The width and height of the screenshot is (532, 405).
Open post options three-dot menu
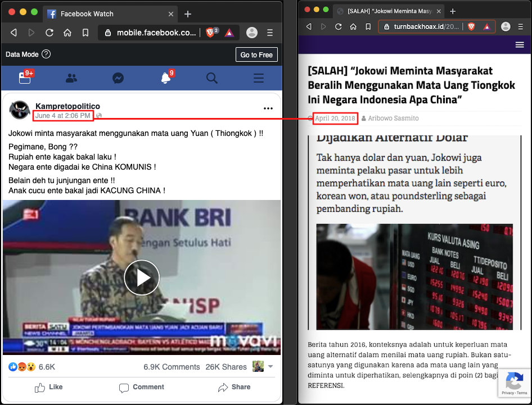268,108
